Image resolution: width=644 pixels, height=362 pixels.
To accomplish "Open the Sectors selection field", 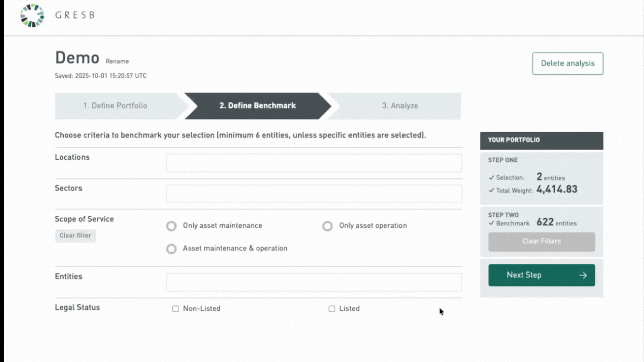I will (x=314, y=194).
